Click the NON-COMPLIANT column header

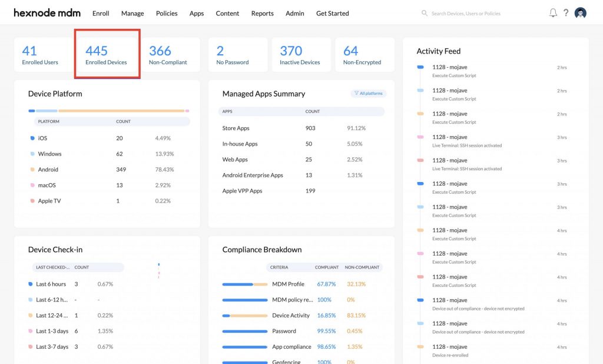(x=362, y=267)
